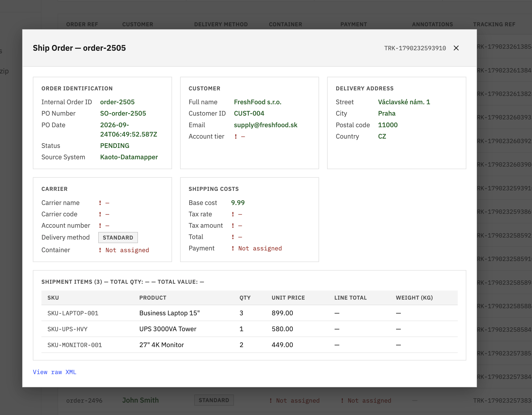The height and width of the screenshot is (415, 532).
Task: Click the FreshFood s.r.o. full name
Action: click(x=258, y=102)
